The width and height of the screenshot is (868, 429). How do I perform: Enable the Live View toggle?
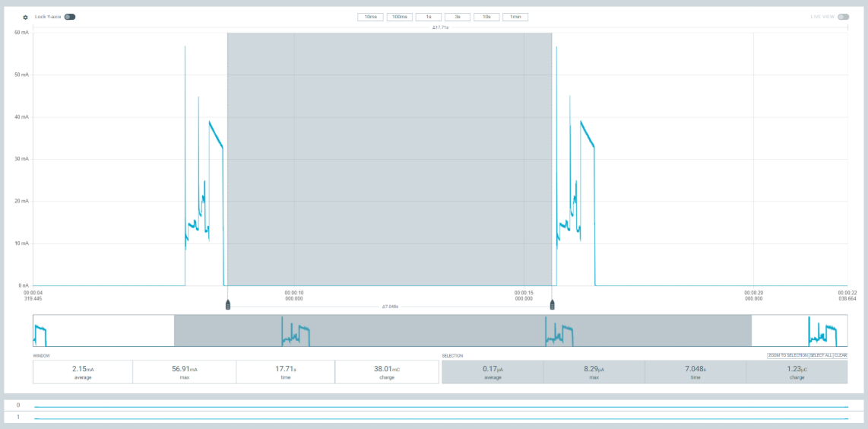pyautogui.click(x=843, y=17)
